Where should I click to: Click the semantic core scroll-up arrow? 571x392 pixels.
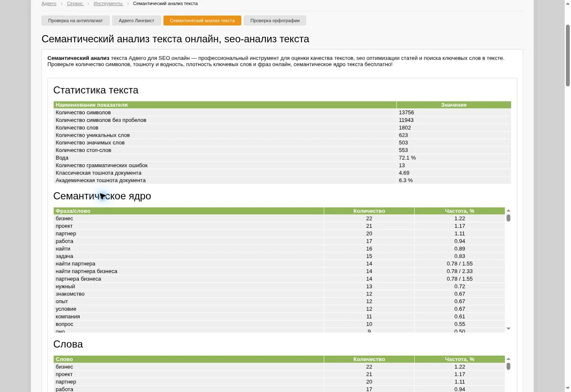click(508, 210)
